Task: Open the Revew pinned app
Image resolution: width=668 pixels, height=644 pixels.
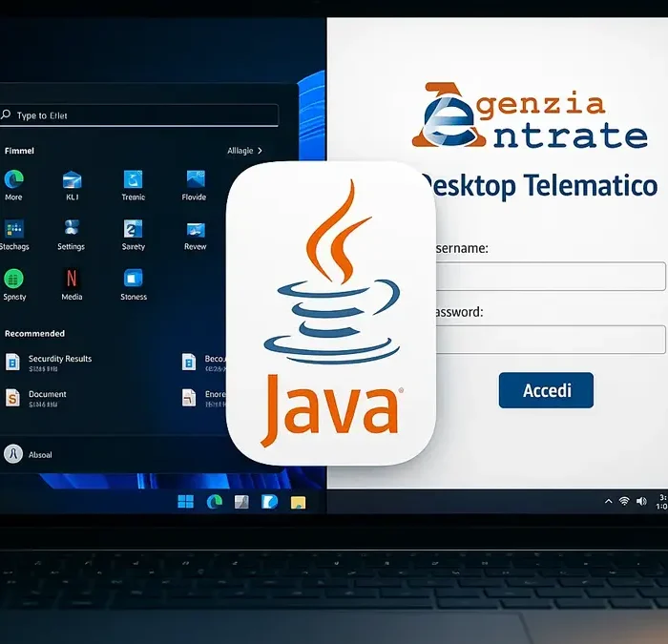Action: (x=195, y=229)
